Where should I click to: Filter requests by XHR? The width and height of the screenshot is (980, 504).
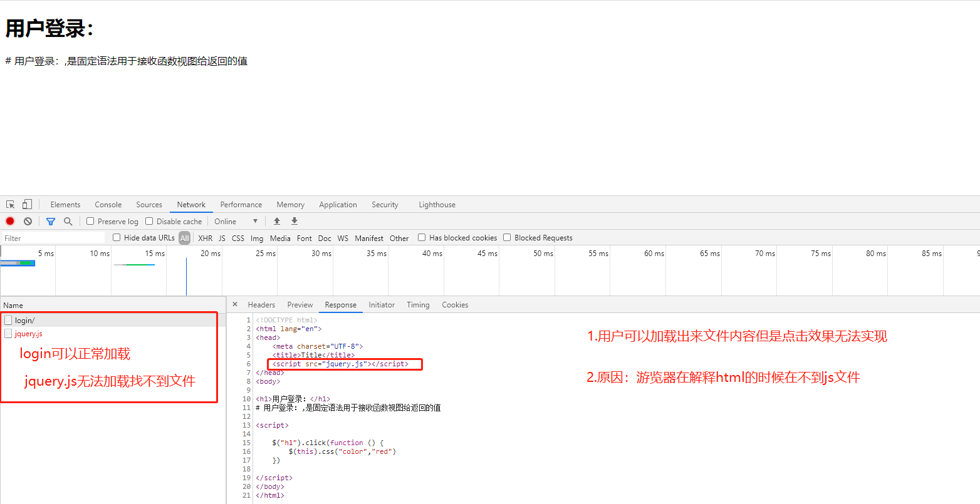coord(206,238)
